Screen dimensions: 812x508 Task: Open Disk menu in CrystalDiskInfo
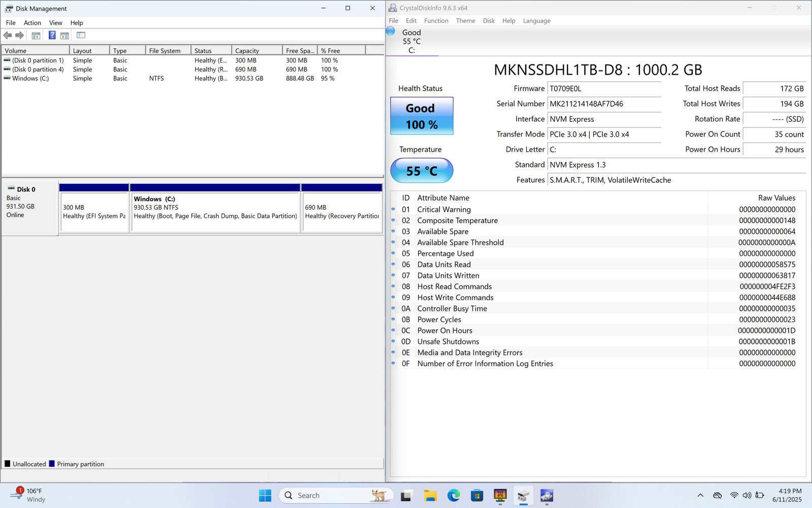coord(489,21)
